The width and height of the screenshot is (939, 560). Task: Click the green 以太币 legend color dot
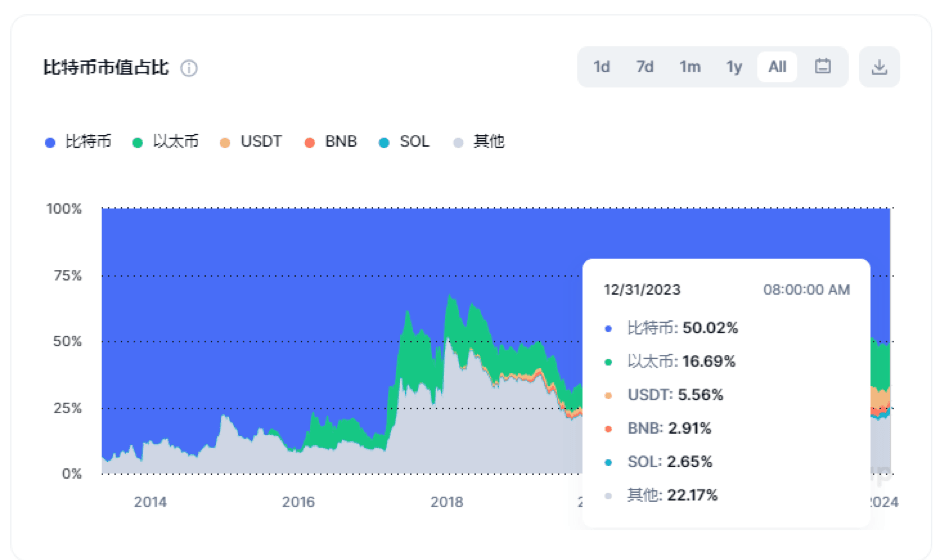138,143
